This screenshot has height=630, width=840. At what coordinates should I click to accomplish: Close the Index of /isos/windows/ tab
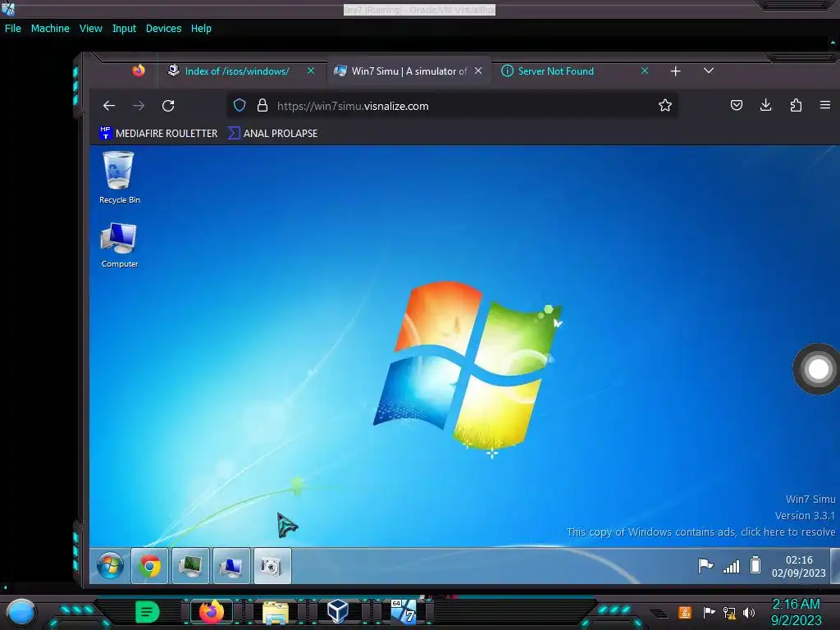point(311,71)
